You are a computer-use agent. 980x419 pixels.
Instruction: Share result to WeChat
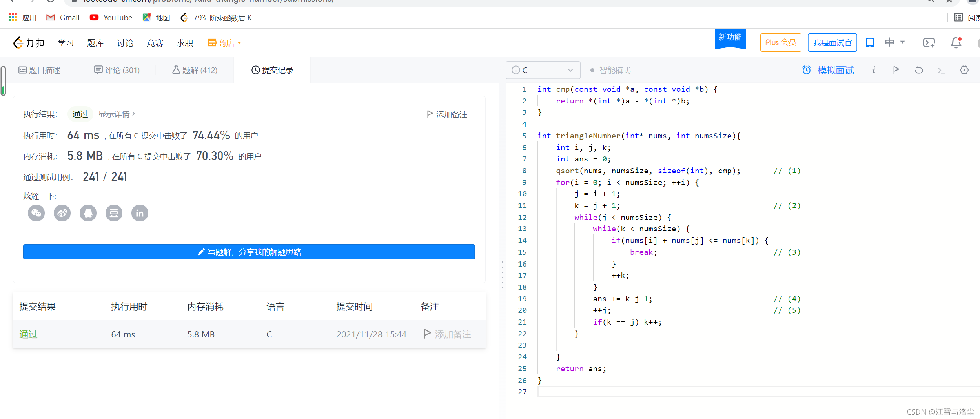[36, 213]
